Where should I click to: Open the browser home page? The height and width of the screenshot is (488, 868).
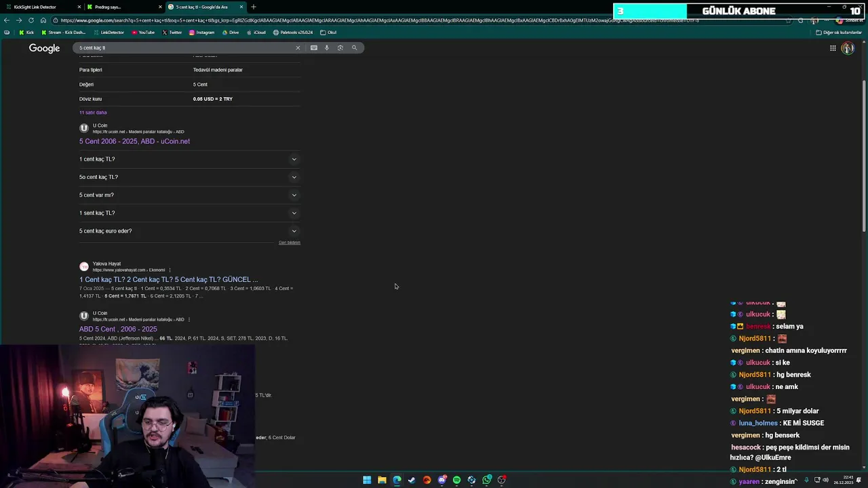[x=43, y=20]
